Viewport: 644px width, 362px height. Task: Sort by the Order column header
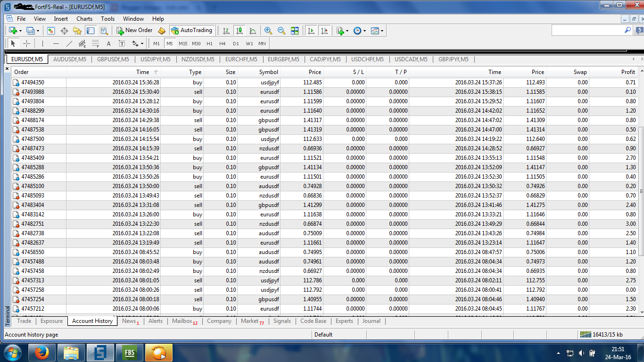[x=39, y=72]
